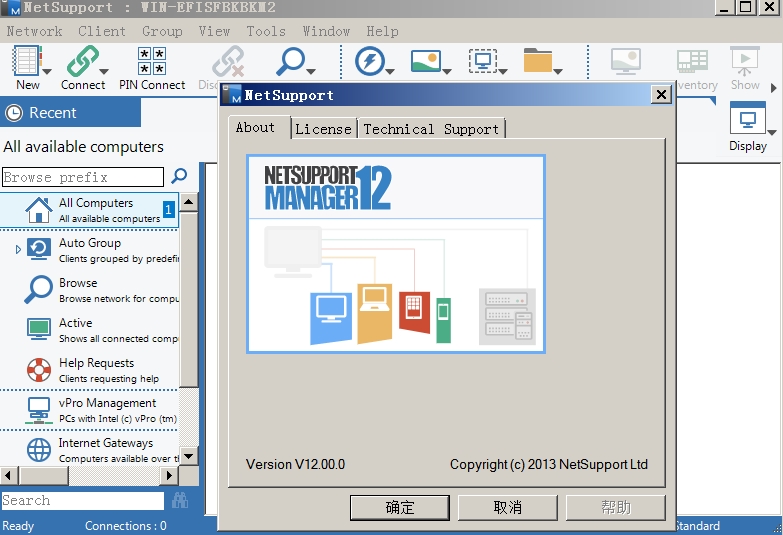783x535 pixels.
Task: Open dashed-monitor icon dropdown arrow
Action: point(503,71)
